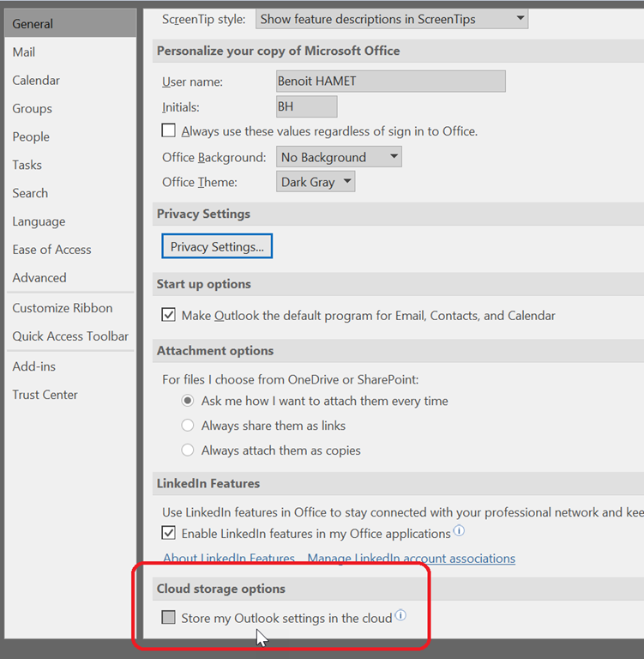644x659 pixels.
Task: Toggle Make Outlook the default program checkbox
Action: (x=169, y=315)
